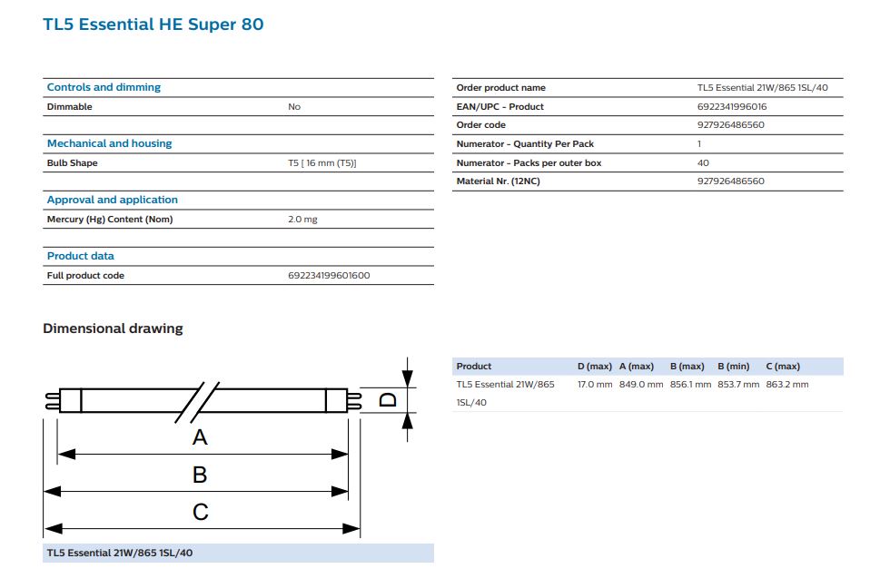
Task: Select the "17.0 mm" D (max) value
Action: [595, 385]
